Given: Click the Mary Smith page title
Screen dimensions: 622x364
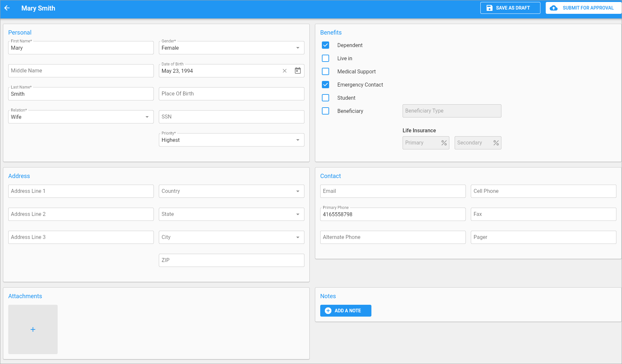Looking at the screenshot, I should click(x=38, y=8).
